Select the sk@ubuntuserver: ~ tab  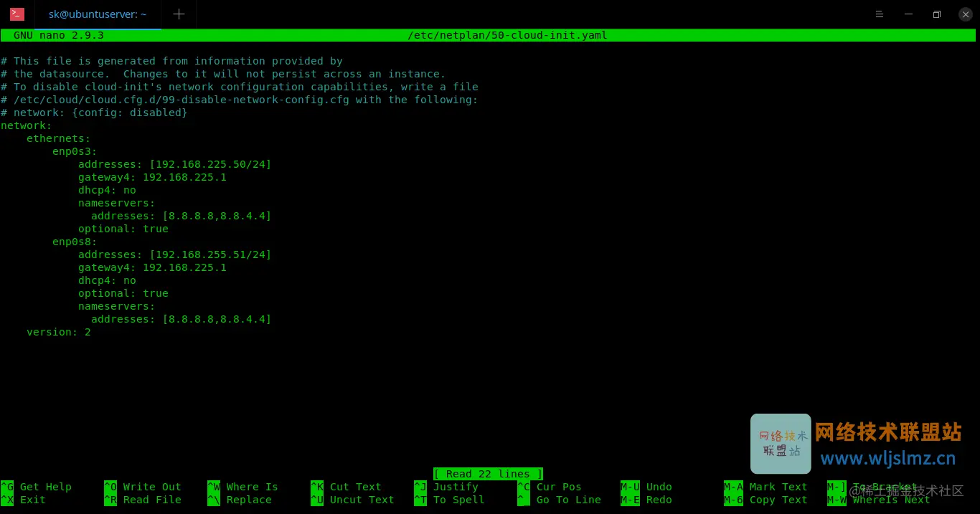point(98,14)
